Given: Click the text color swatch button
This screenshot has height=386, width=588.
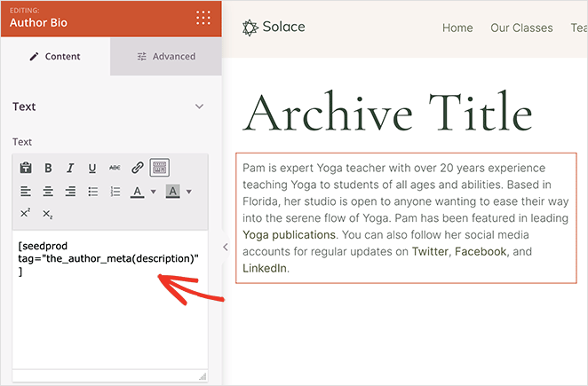Looking at the screenshot, I should click(138, 192).
